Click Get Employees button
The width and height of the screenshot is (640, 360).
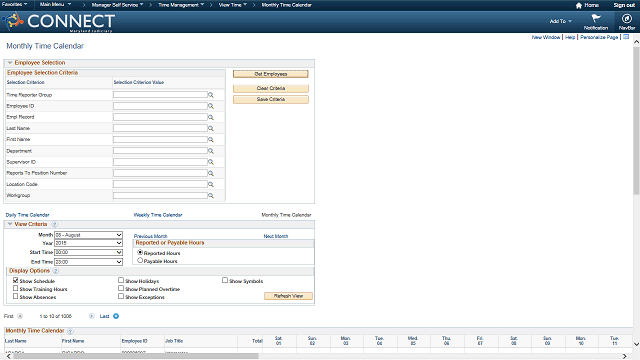(x=271, y=74)
